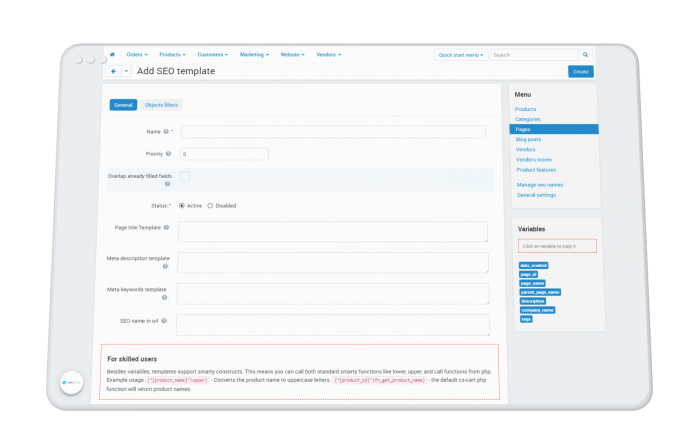The width and height of the screenshot is (700, 445).
Task: Open the top Vendors menu
Action: [x=329, y=54]
